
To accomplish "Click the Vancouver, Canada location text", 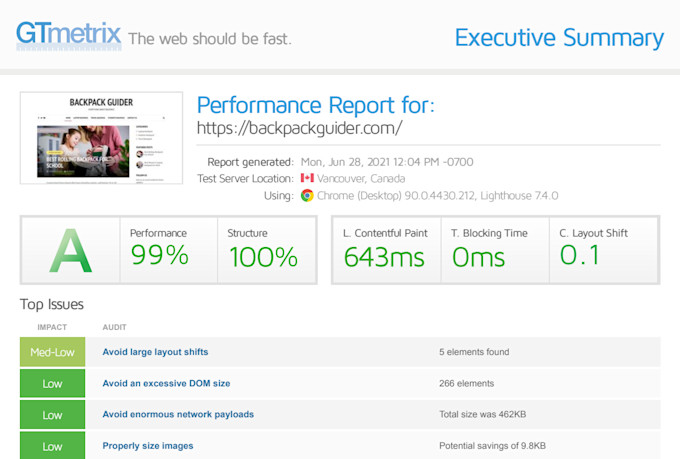I will tap(361, 178).
